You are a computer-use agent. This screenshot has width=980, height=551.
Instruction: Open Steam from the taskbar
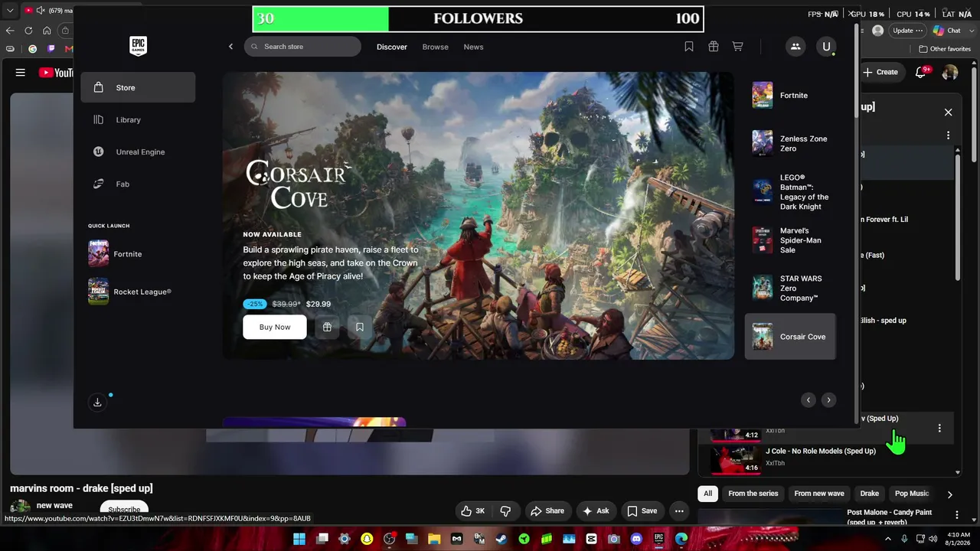click(501, 539)
